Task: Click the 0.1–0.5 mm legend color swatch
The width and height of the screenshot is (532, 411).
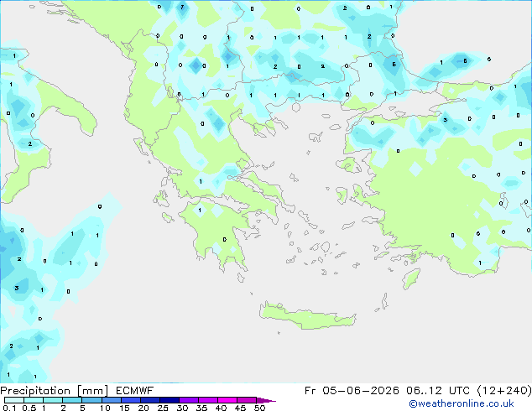Action: point(14,400)
